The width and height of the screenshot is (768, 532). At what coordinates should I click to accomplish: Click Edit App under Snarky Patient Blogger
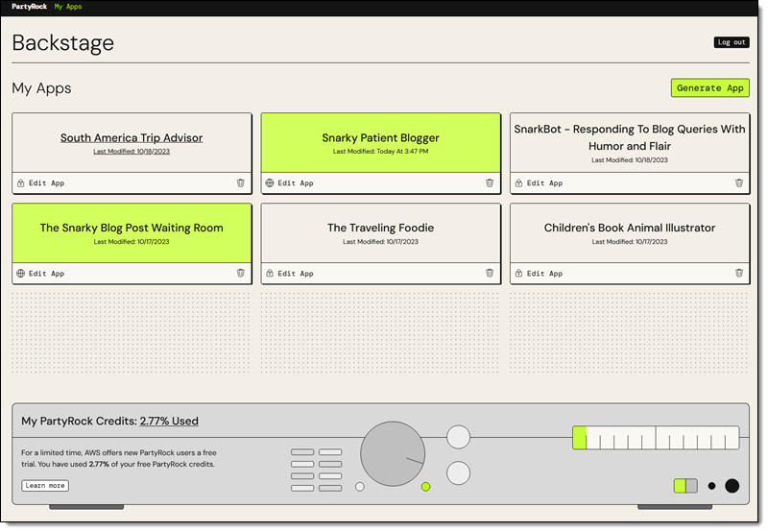tap(296, 183)
